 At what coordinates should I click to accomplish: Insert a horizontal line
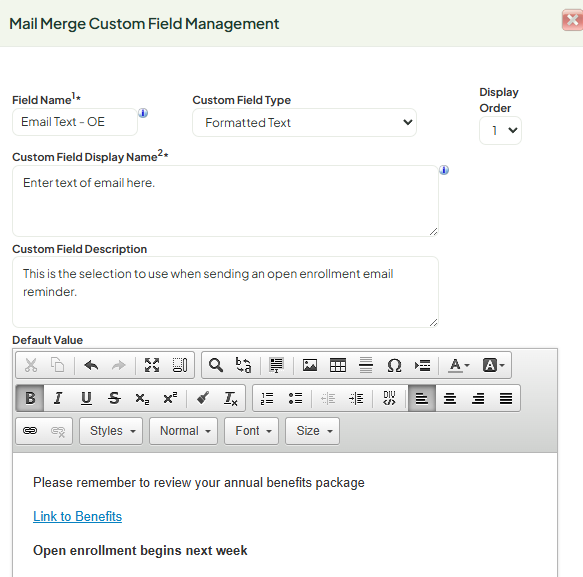click(x=366, y=365)
